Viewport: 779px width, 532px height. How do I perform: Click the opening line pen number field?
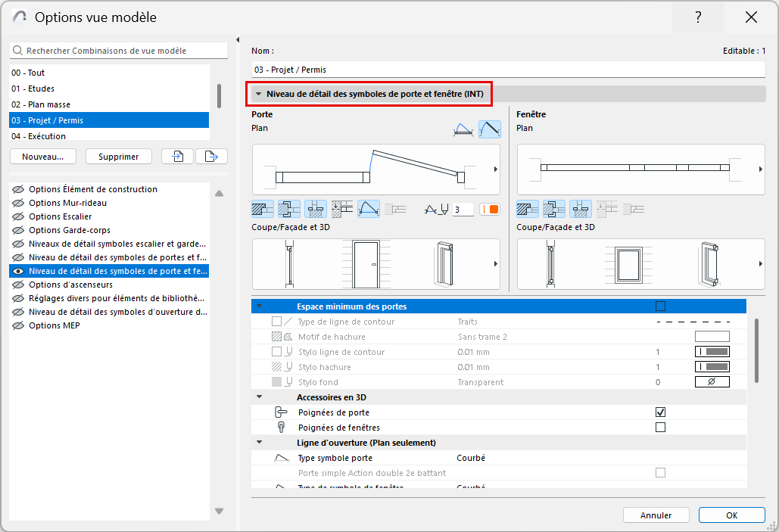[x=463, y=210]
